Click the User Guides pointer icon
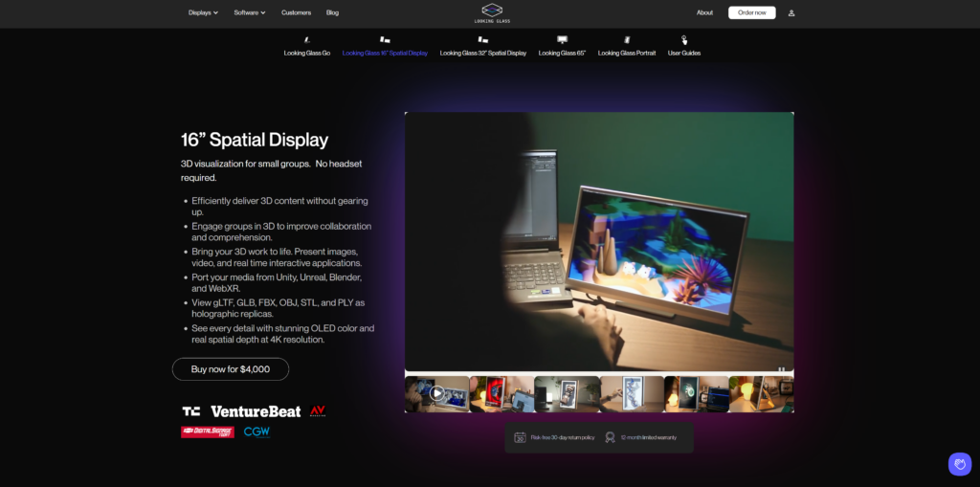The image size is (980, 487). 684,40
